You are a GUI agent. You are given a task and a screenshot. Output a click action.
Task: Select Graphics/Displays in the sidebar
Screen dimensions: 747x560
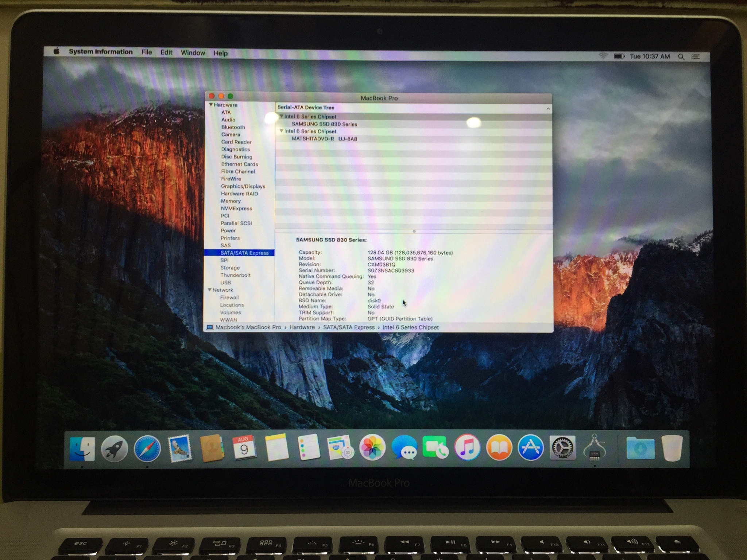pyautogui.click(x=243, y=186)
